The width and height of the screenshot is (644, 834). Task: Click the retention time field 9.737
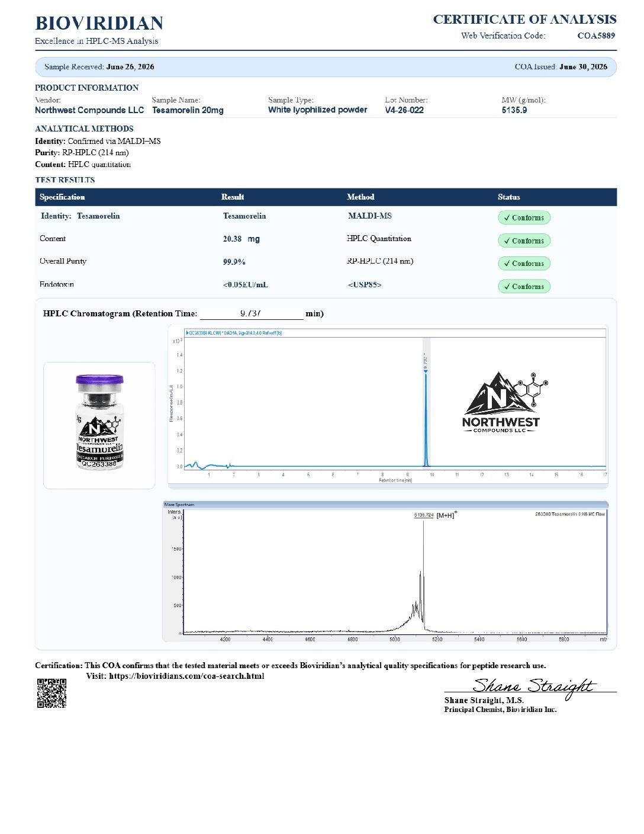pos(252,313)
